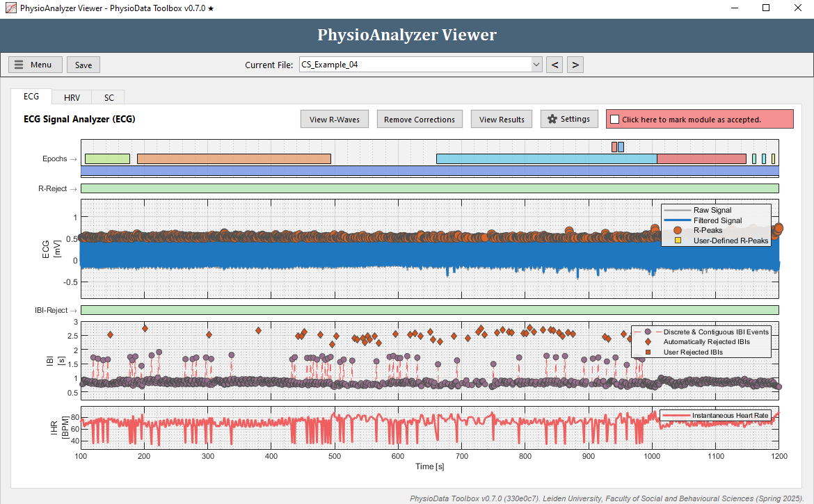Maximize the PhysioAnalyzer Viewer window

click(766, 8)
